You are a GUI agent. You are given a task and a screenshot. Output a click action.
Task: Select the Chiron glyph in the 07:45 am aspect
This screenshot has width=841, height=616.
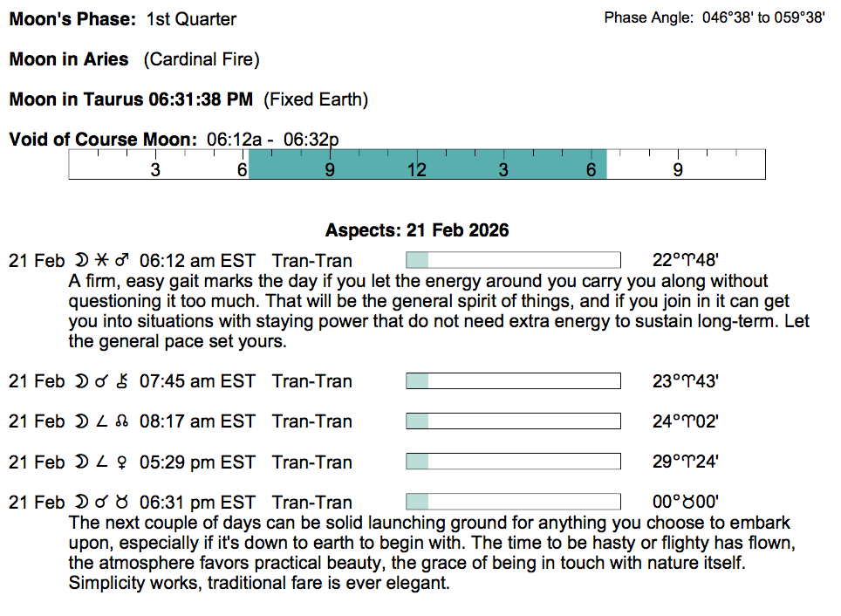(123, 381)
